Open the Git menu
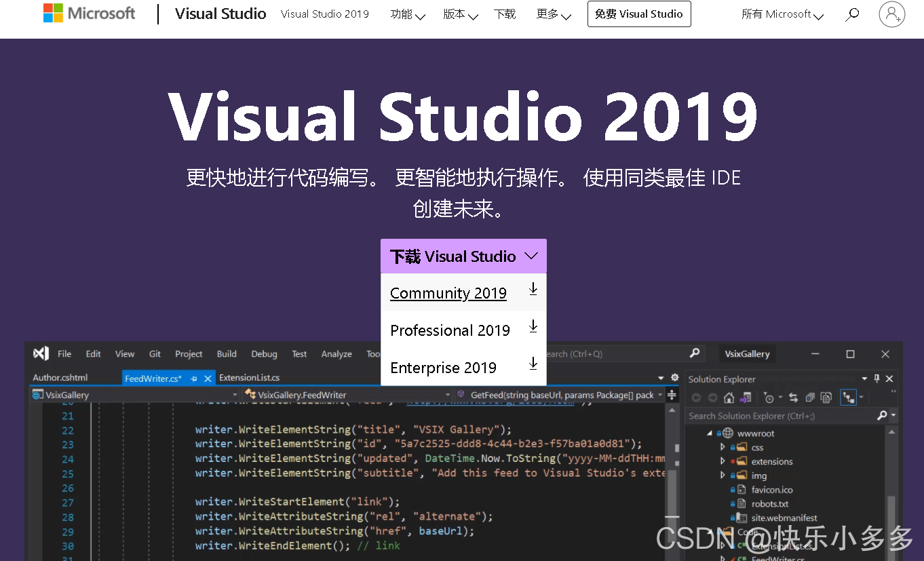Image resolution: width=924 pixels, height=561 pixels. (x=154, y=353)
